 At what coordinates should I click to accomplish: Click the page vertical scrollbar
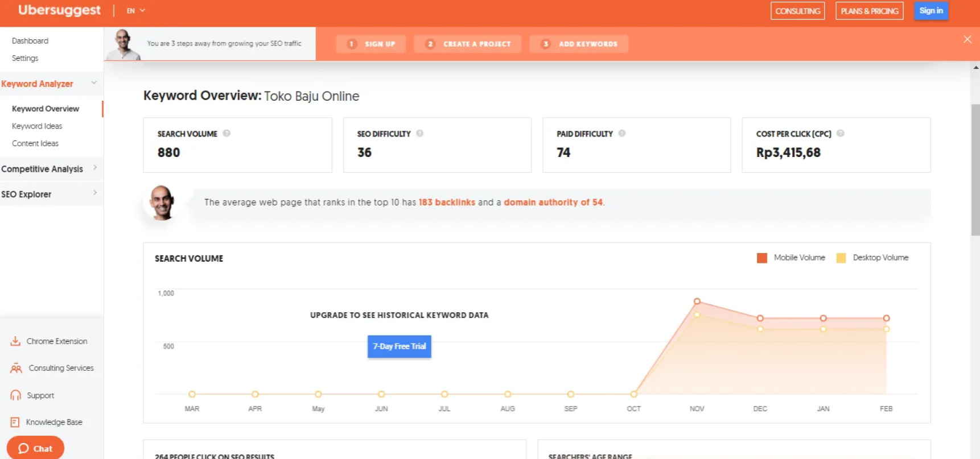point(975,169)
